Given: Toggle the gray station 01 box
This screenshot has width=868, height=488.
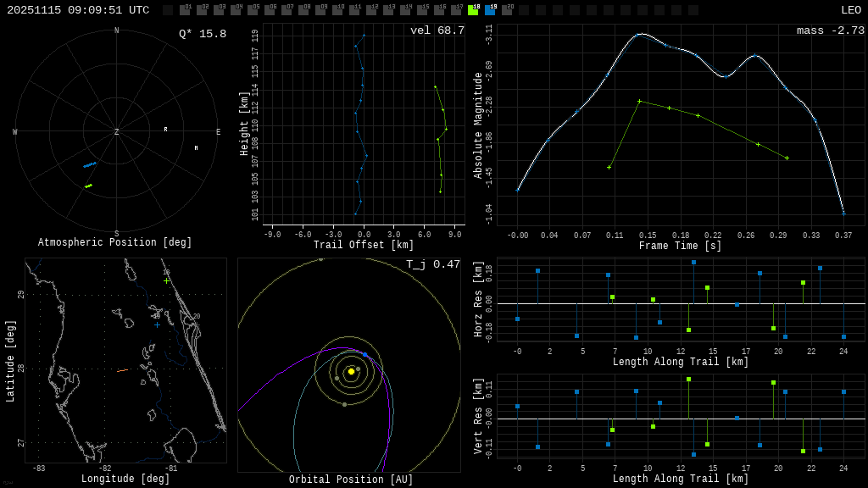Looking at the screenshot, I should (x=185, y=10).
